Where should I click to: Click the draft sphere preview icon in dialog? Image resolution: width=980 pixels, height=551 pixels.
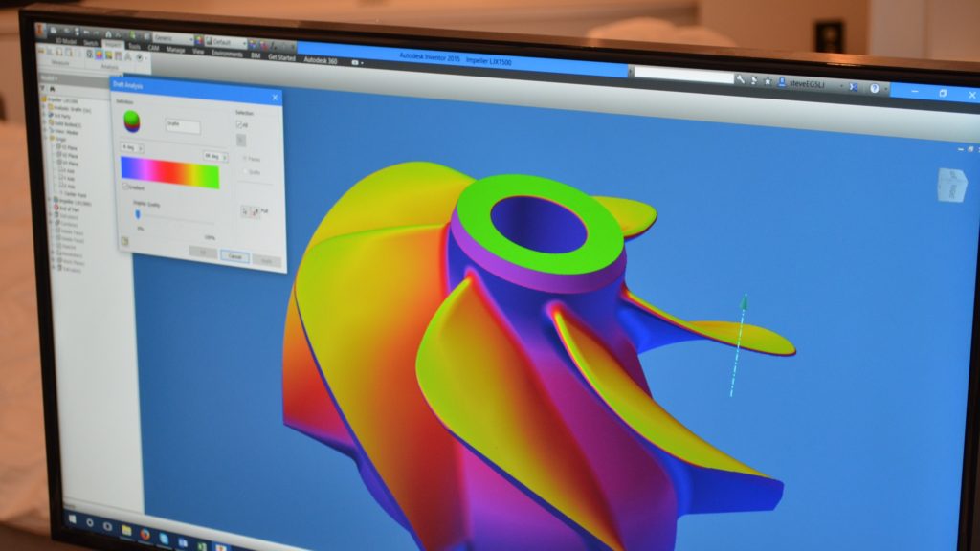(132, 121)
